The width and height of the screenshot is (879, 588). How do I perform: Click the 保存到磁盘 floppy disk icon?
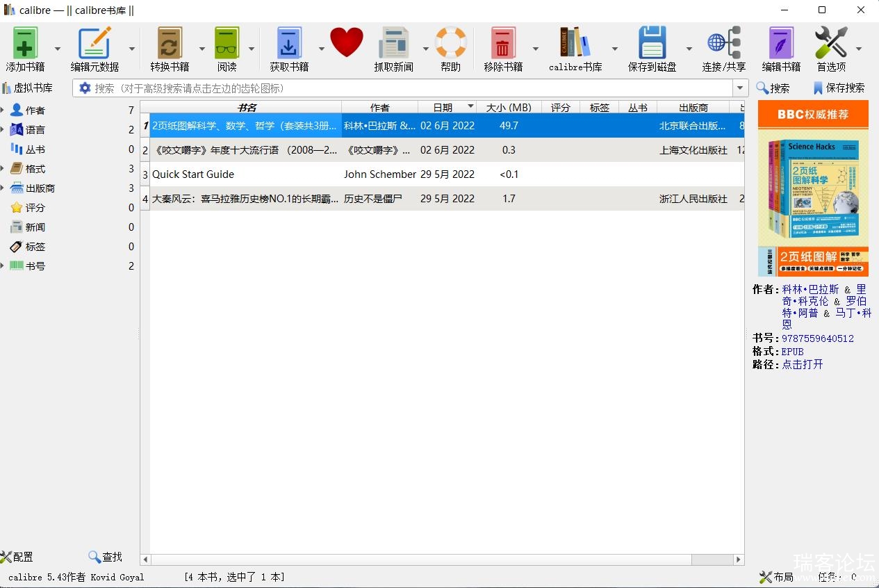coord(652,43)
